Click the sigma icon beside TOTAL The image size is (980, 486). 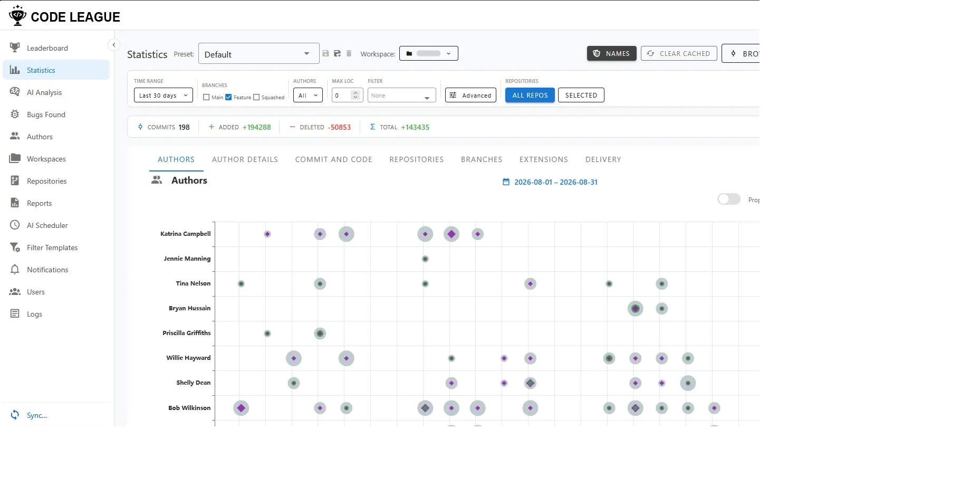pos(372,127)
